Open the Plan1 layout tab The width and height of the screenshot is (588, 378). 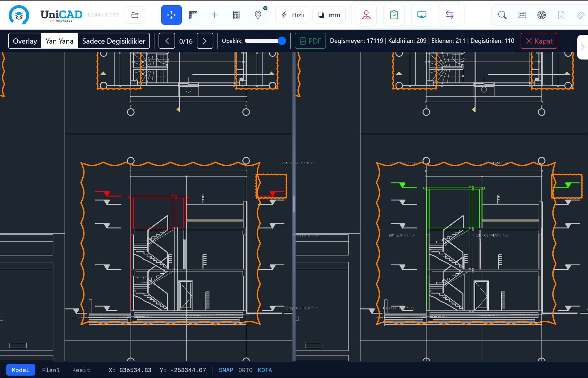point(51,370)
